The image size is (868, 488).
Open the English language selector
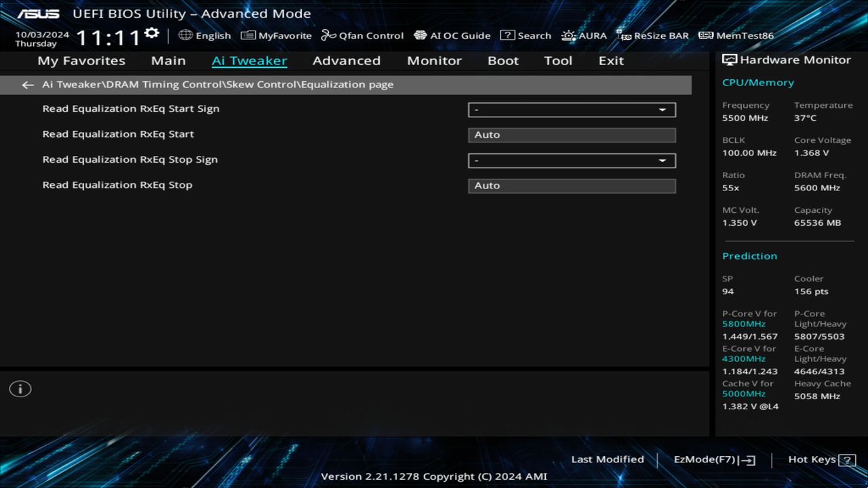coord(205,35)
